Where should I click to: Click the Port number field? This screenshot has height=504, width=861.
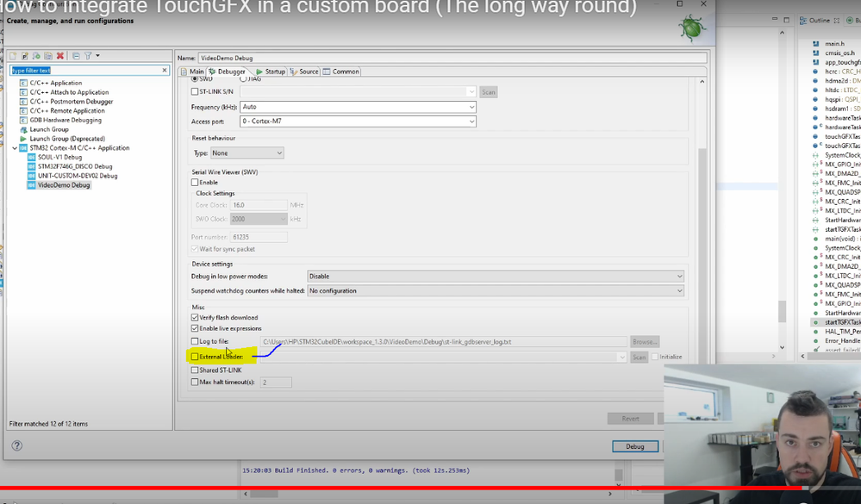click(x=259, y=237)
